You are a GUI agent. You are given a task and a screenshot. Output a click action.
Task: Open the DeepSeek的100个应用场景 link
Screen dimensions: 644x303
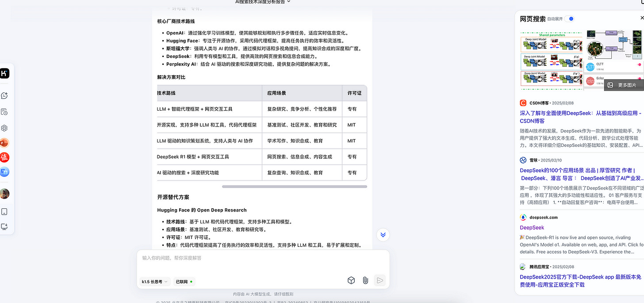581,174
